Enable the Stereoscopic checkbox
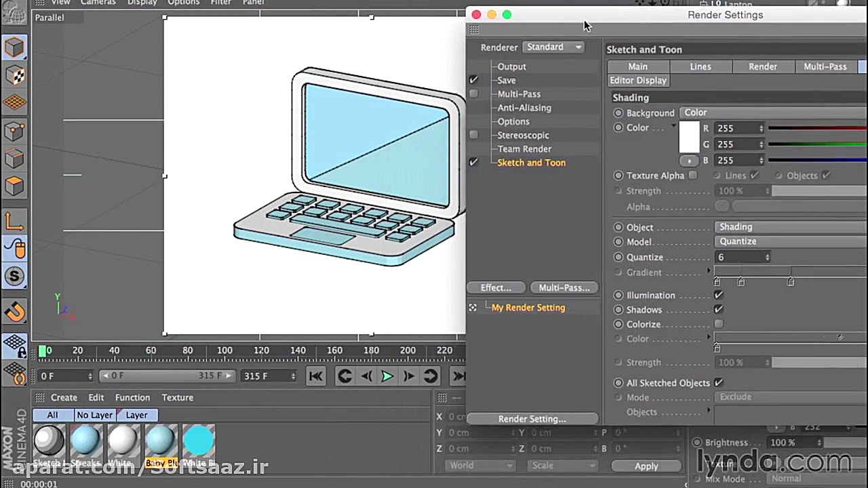This screenshot has height=488, width=868. (x=473, y=135)
